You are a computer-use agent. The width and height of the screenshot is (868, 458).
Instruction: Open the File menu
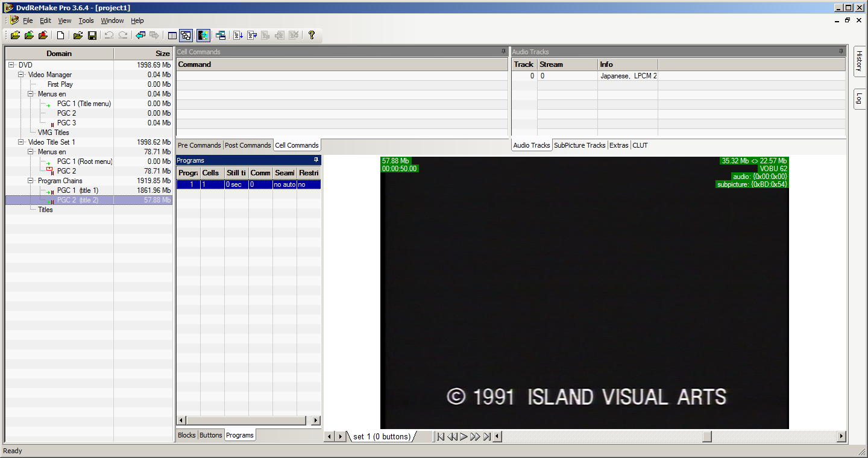[28, 20]
